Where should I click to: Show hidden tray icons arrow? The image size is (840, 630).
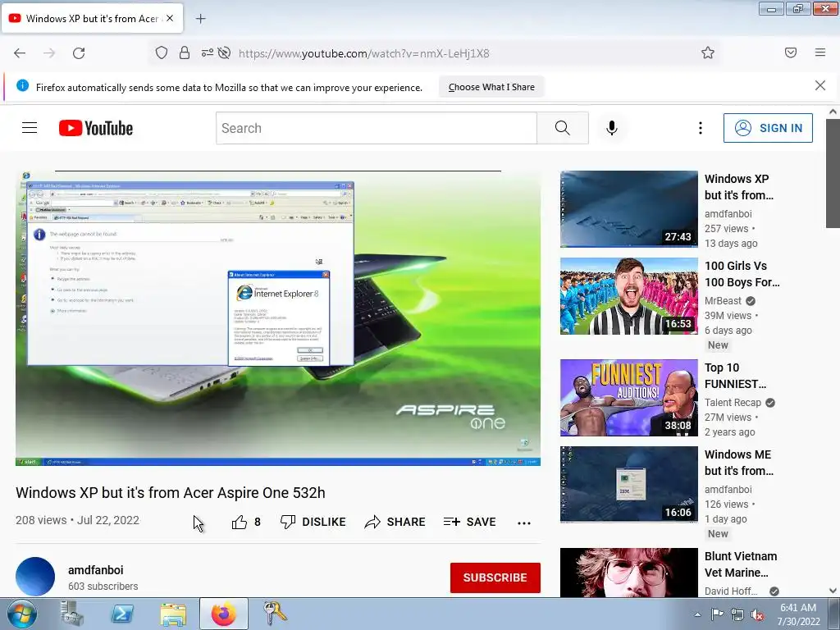(x=697, y=614)
